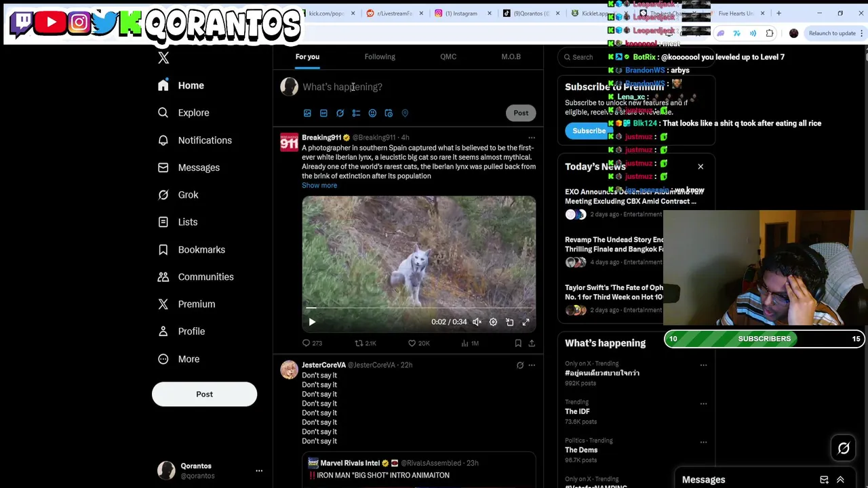This screenshot has width=868, height=488.
Task: Mute the lynx video volume
Action: tap(477, 322)
